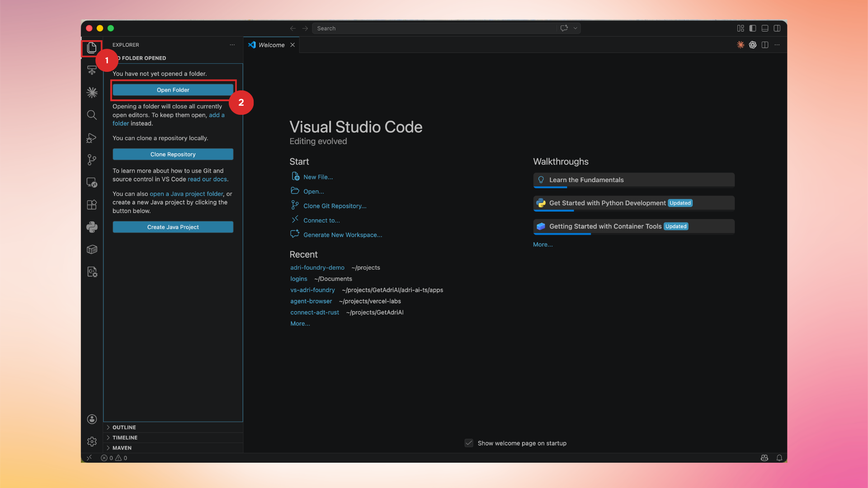Open the Python extension sidebar icon
868x488 pixels.
pyautogui.click(x=92, y=227)
